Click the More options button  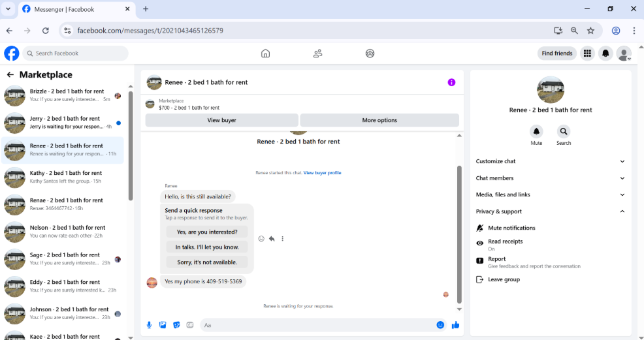coord(379,120)
